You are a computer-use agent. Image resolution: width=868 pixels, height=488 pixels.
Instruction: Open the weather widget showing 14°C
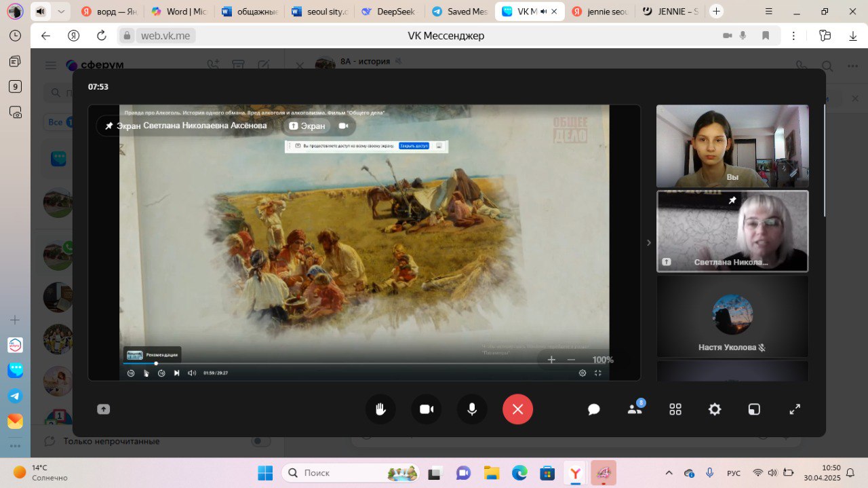(x=39, y=472)
